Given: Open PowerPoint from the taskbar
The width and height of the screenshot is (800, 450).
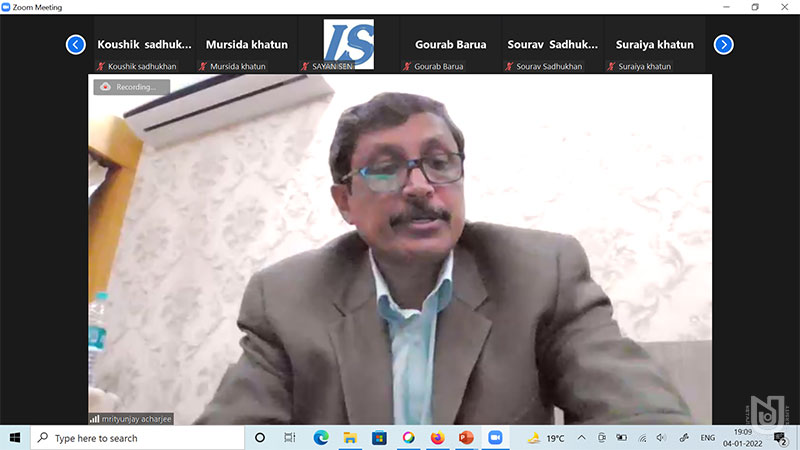Looking at the screenshot, I should pyautogui.click(x=466, y=438).
